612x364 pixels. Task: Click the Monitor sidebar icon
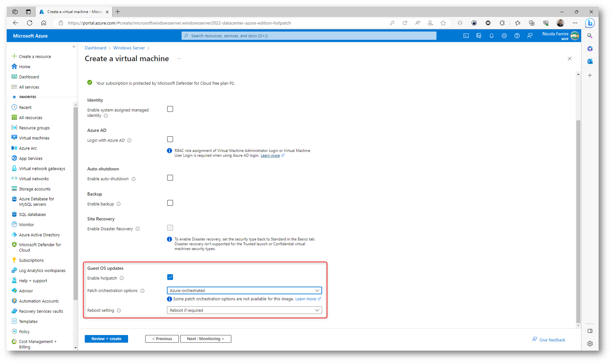coord(14,224)
